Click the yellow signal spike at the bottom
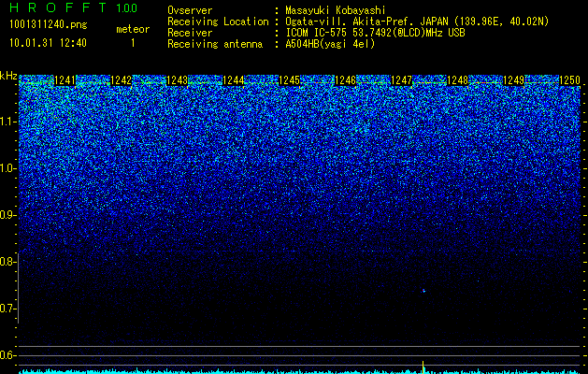Screen dimensions: 588x374 [x=423, y=367]
